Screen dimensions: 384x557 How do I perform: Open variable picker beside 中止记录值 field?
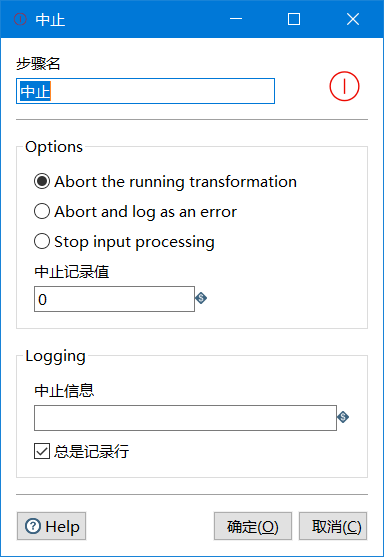click(x=201, y=298)
